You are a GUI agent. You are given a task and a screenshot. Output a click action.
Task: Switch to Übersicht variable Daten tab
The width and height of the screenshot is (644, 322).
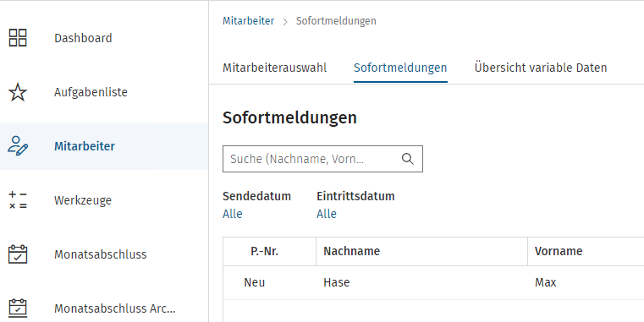coord(541,68)
